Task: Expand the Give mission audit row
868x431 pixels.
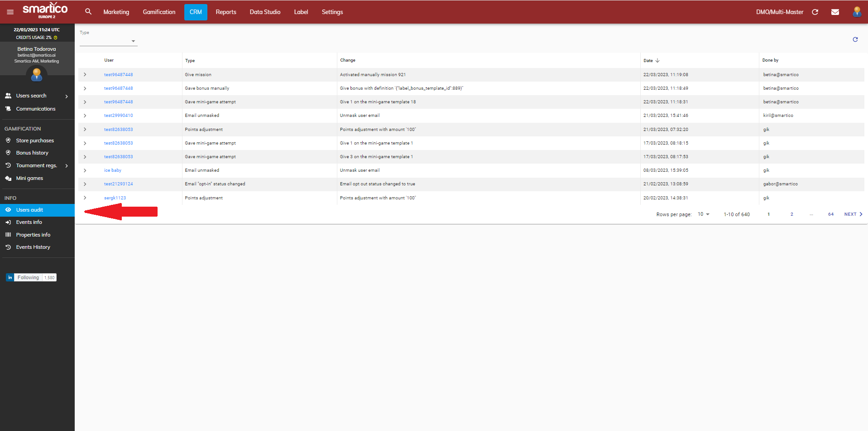Action: [x=85, y=75]
